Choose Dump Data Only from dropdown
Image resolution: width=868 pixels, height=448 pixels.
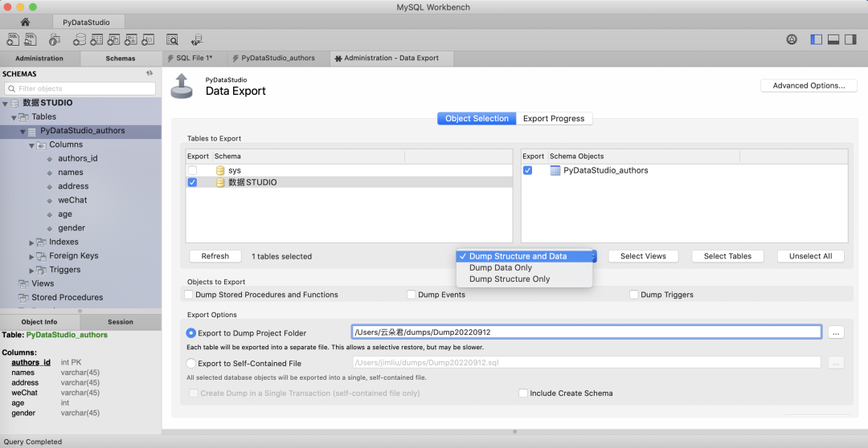[x=500, y=268]
